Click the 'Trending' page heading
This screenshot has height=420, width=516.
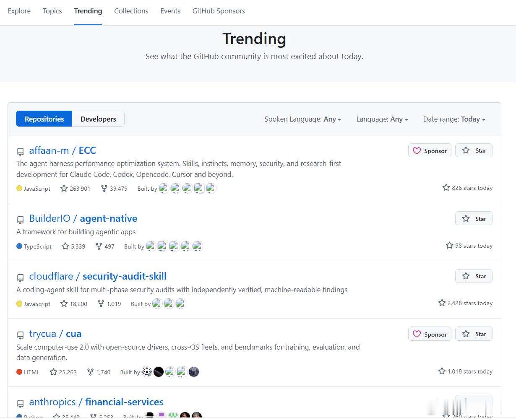pyautogui.click(x=254, y=39)
